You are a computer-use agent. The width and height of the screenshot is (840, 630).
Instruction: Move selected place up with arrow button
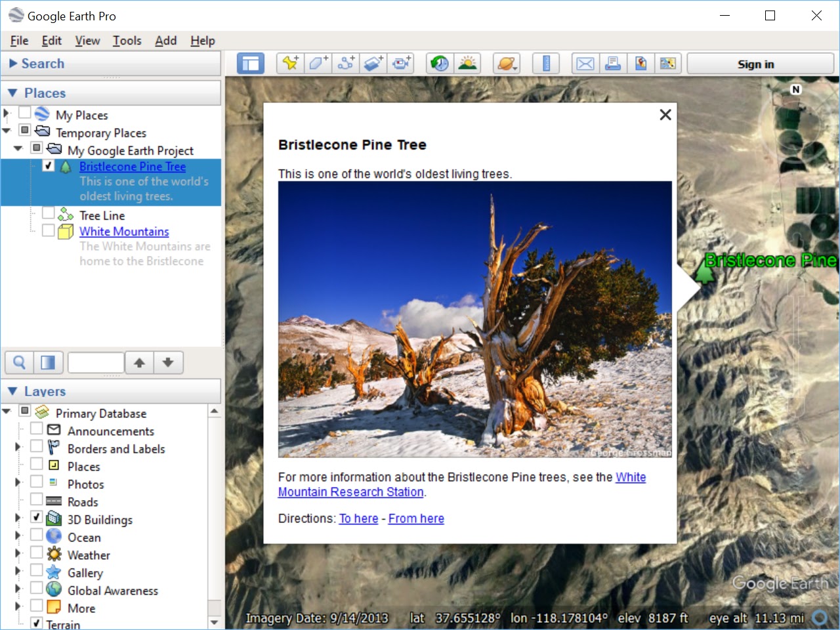click(x=139, y=362)
